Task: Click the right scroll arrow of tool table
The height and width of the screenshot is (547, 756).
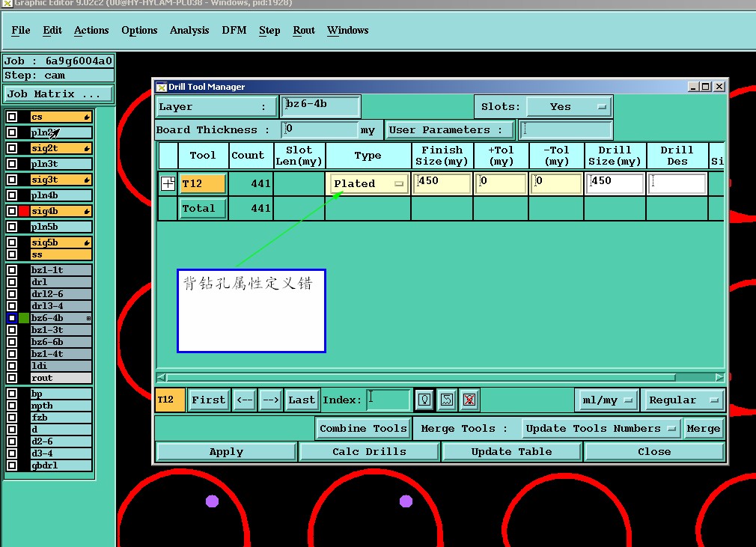Action: (x=719, y=377)
